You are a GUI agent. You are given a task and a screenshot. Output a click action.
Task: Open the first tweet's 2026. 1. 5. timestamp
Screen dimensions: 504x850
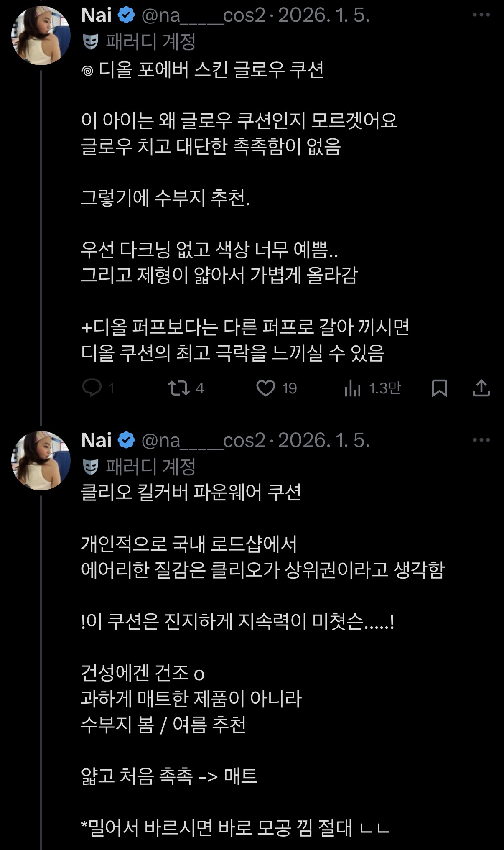tap(324, 15)
